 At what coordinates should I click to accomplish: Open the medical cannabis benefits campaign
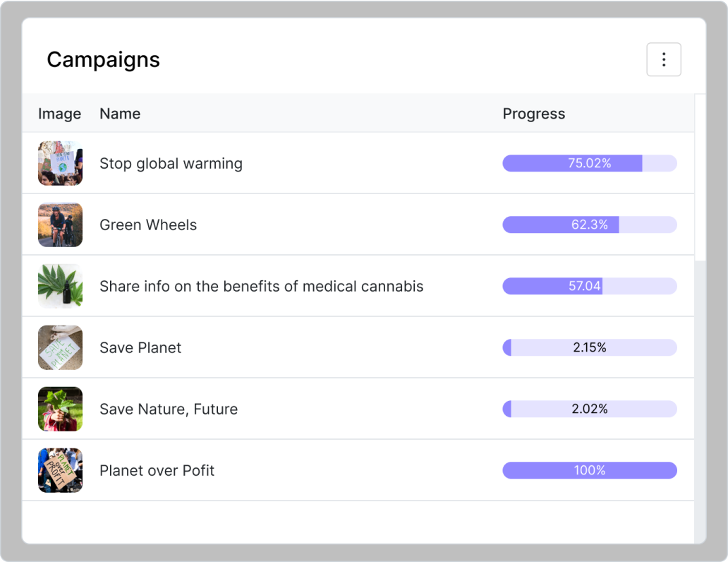pyautogui.click(x=261, y=286)
